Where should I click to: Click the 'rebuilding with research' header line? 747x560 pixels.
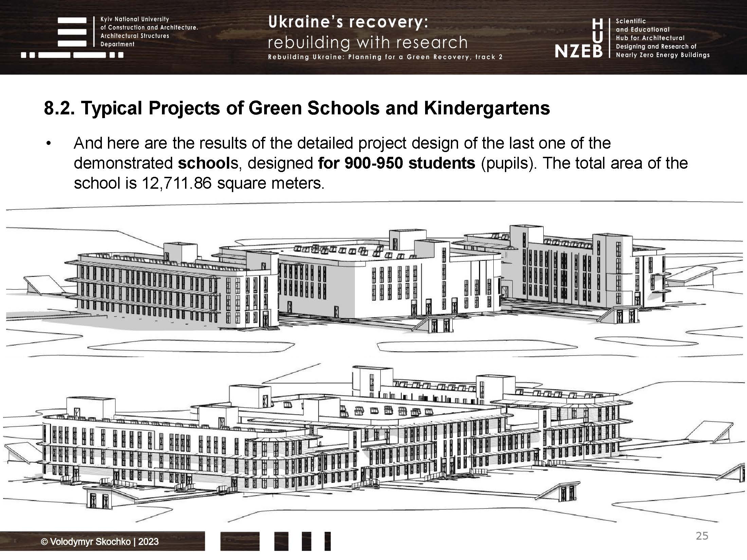point(367,42)
